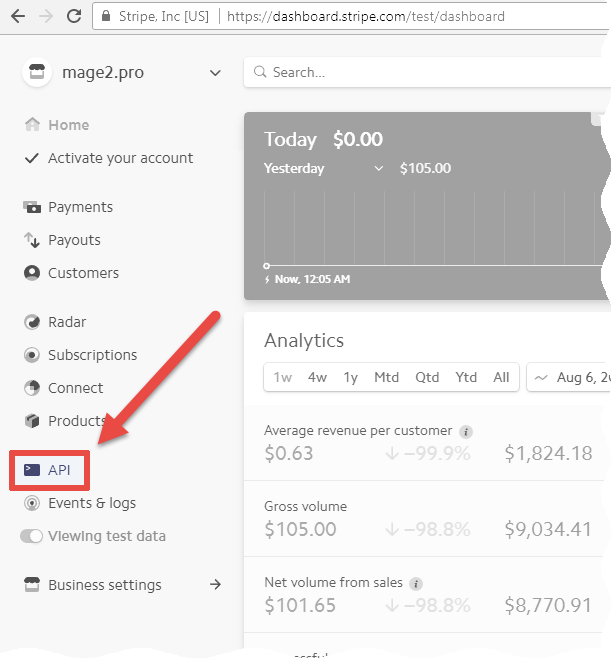Select the 1w analytics range
The image size is (612, 659).
point(282,377)
